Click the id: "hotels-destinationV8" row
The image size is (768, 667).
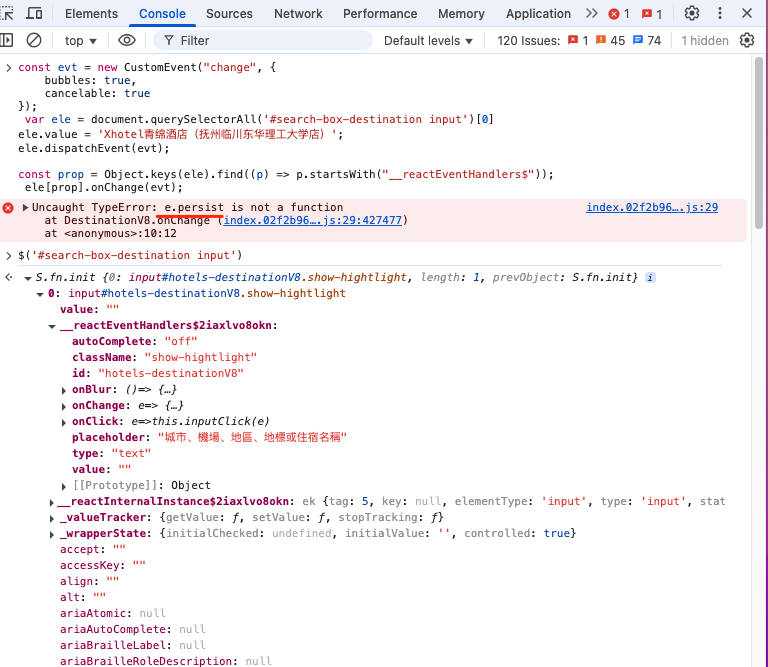pyautogui.click(x=158, y=373)
